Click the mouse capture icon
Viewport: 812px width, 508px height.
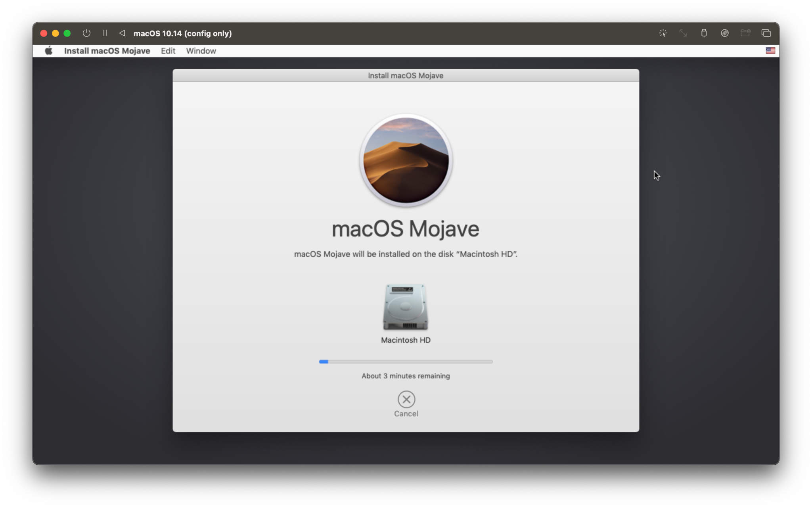pyautogui.click(x=663, y=33)
